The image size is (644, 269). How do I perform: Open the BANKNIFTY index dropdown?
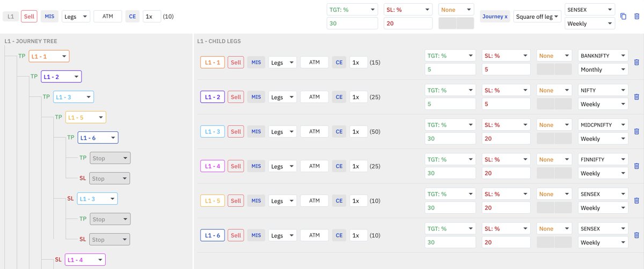603,55
